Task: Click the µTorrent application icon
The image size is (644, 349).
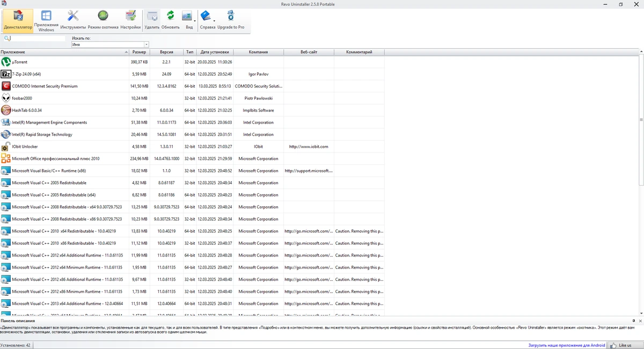Action: tap(6, 62)
